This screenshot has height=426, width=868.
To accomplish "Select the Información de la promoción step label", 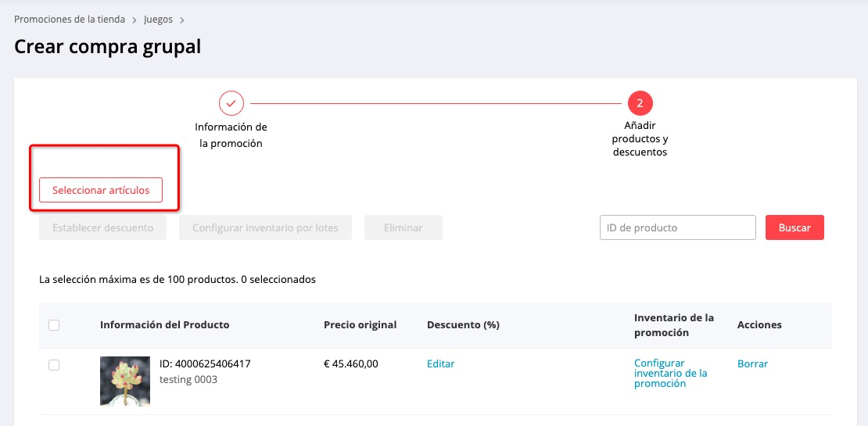I will click(x=231, y=135).
